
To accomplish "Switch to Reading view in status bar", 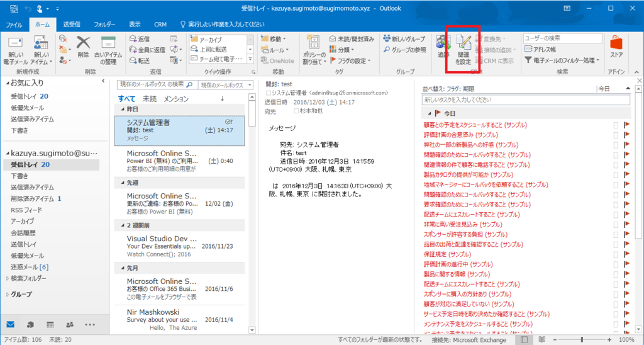I will click(542, 340).
